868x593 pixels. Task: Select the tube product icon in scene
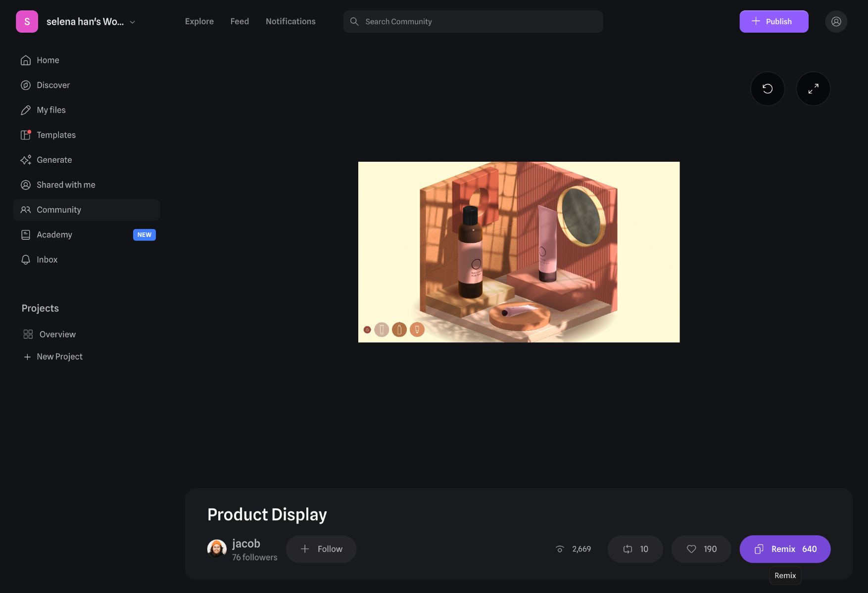[382, 329]
